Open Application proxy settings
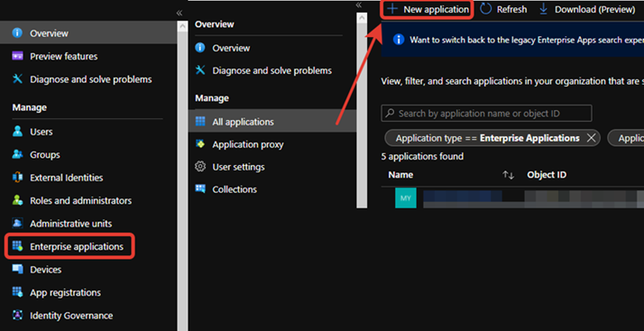Image resolution: width=644 pixels, height=331 pixels. point(248,144)
